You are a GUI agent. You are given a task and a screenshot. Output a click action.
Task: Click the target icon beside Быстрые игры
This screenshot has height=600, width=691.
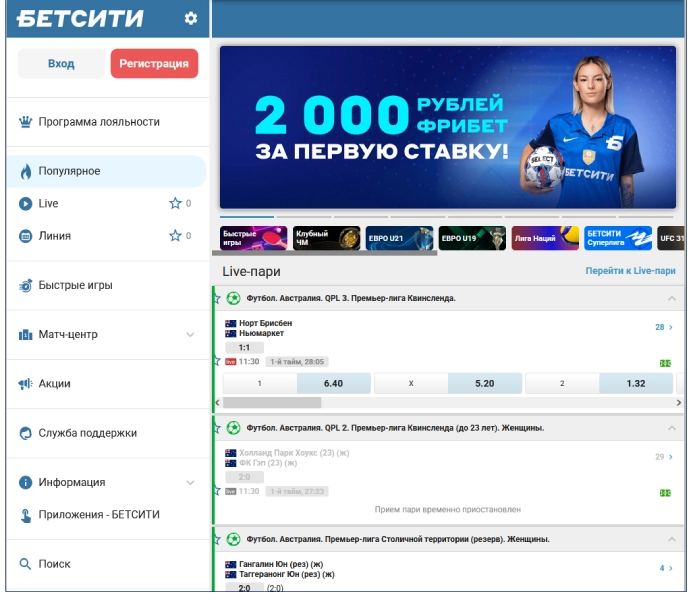pos(26,285)
